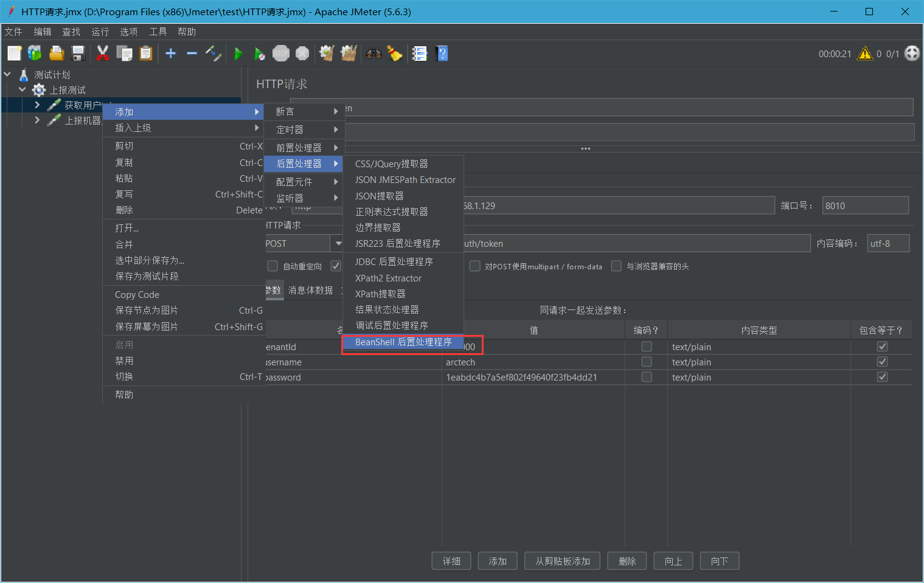Screen dimensions: 924x583
Task: Click the 向下 button
Action: (720, 561)
